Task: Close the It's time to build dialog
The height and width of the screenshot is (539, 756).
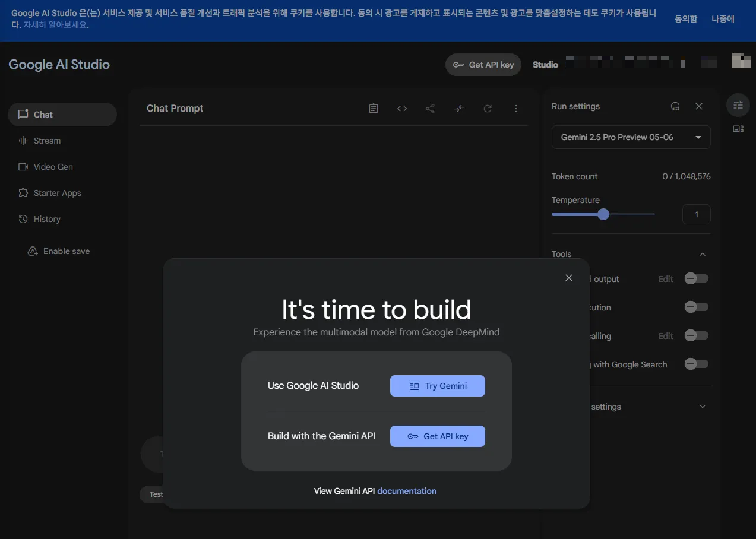Action: pyautogui.click(x=569, y=278)
